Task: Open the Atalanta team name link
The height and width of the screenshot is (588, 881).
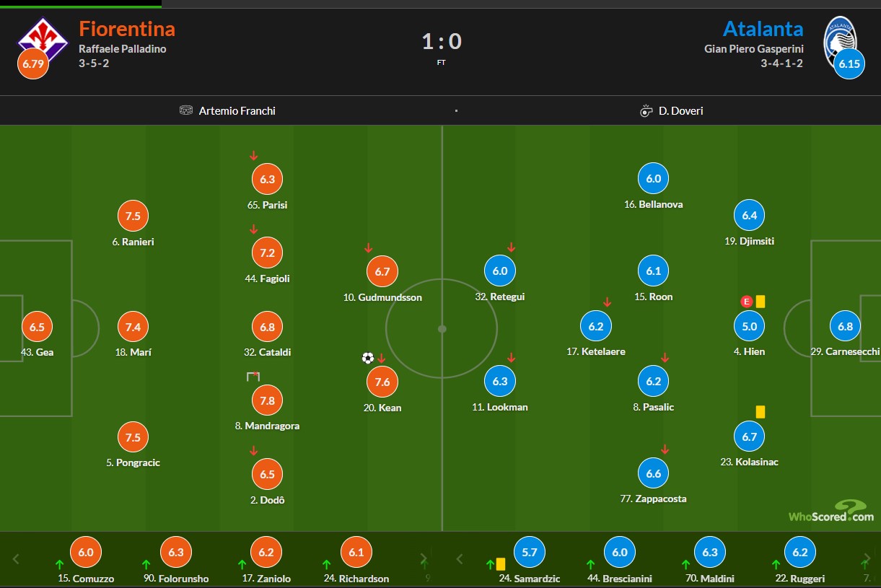Action: pos(763,29)
